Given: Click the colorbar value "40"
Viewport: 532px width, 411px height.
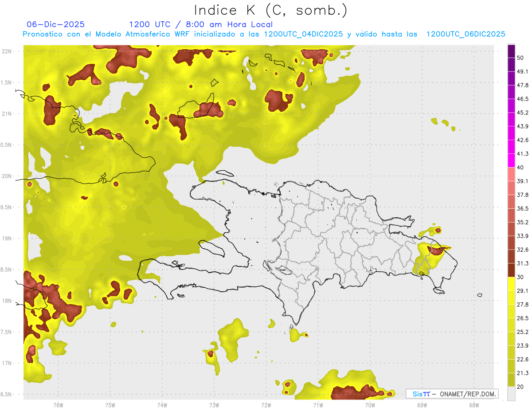Looking at the screenshot, I should (x=520, y=168).
